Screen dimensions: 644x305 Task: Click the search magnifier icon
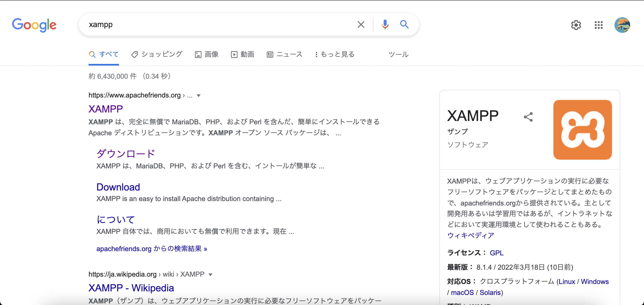(x=404, y=24)
